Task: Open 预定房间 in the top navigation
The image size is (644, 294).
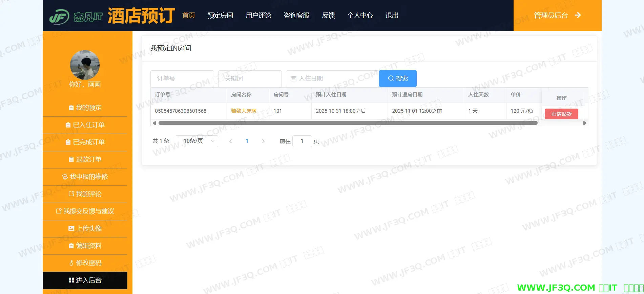Action: pos(220,16)
